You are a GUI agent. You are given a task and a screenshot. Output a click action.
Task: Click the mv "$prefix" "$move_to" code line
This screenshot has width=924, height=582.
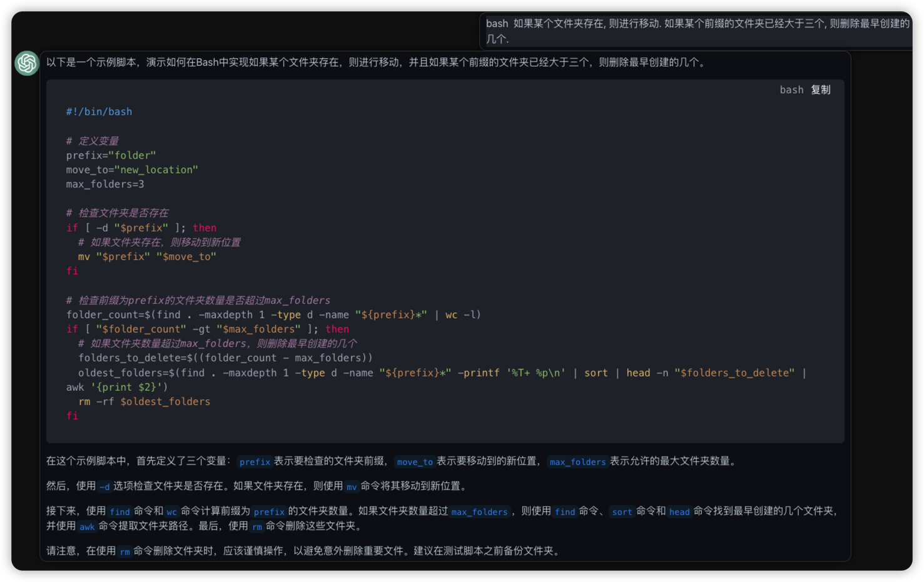click(x=146, y=257)
